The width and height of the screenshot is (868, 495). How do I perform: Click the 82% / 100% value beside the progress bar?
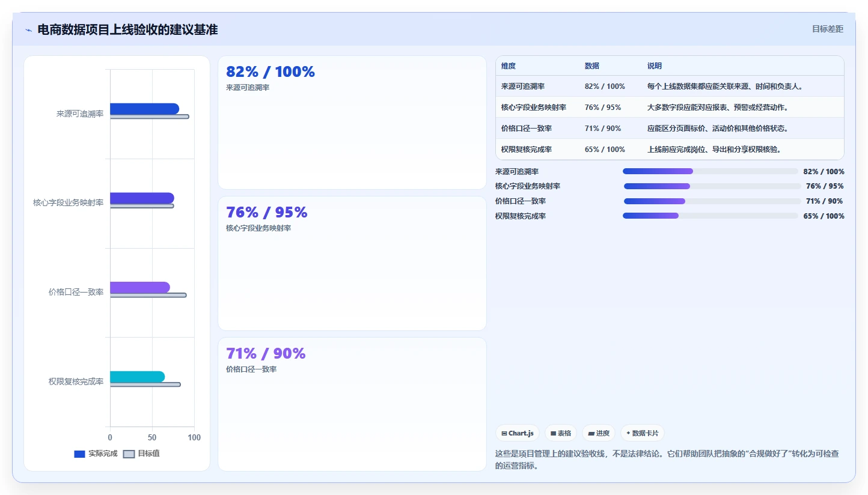pos(824,172)
